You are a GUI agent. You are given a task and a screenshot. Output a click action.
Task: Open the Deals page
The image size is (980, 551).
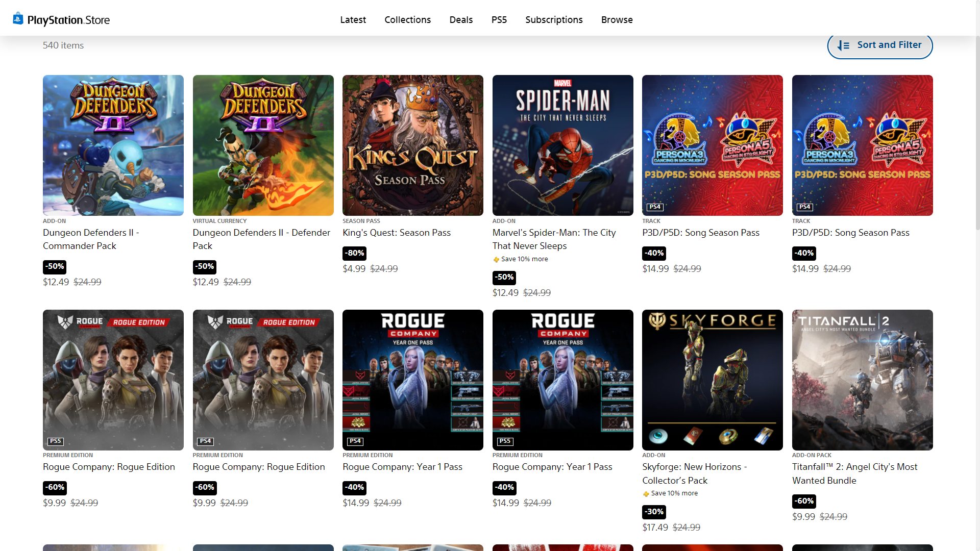[460, 20]
